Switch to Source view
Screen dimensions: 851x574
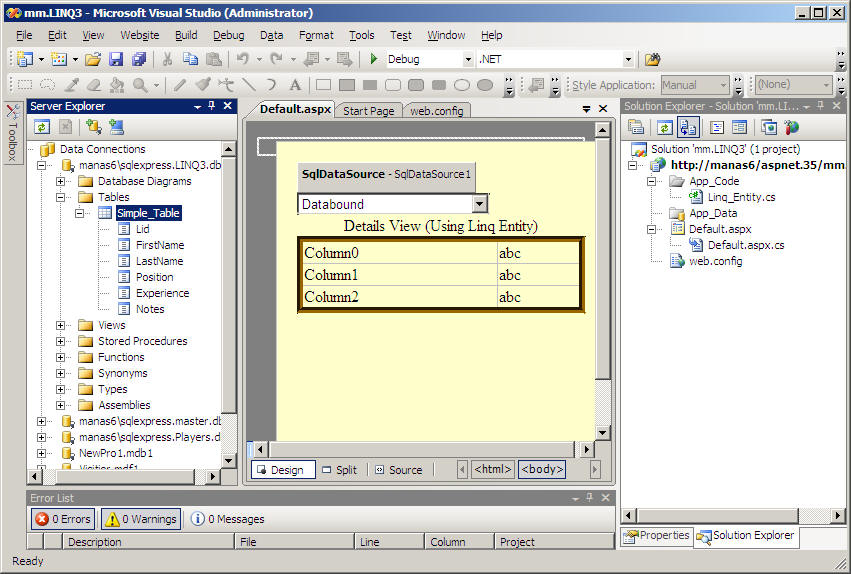[399, 470]
